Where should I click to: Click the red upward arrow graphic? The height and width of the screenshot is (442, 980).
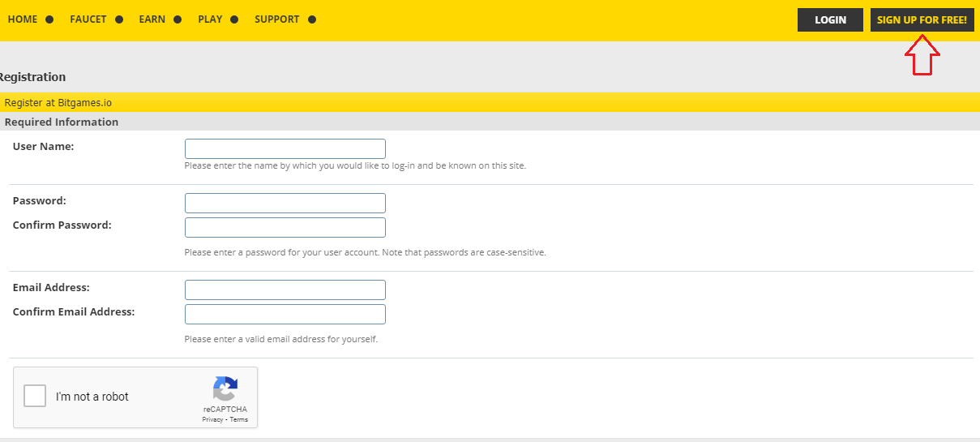coord(922,56)
